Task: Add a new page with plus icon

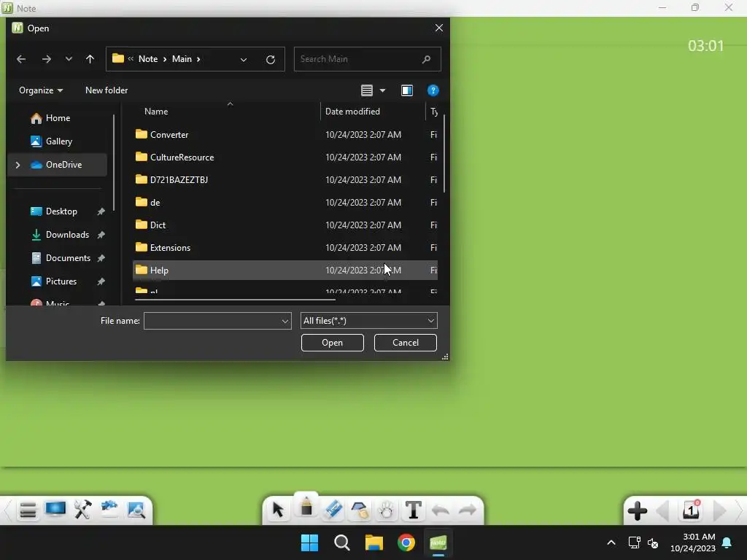Action: (638, 511)
